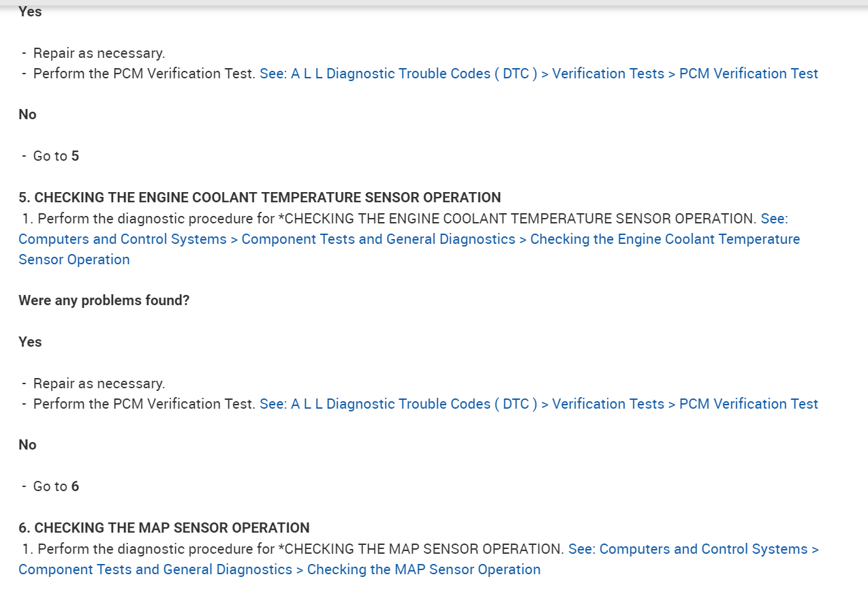
Task: Click the "Yes" label at the page top
Action: tap(30, 12)
